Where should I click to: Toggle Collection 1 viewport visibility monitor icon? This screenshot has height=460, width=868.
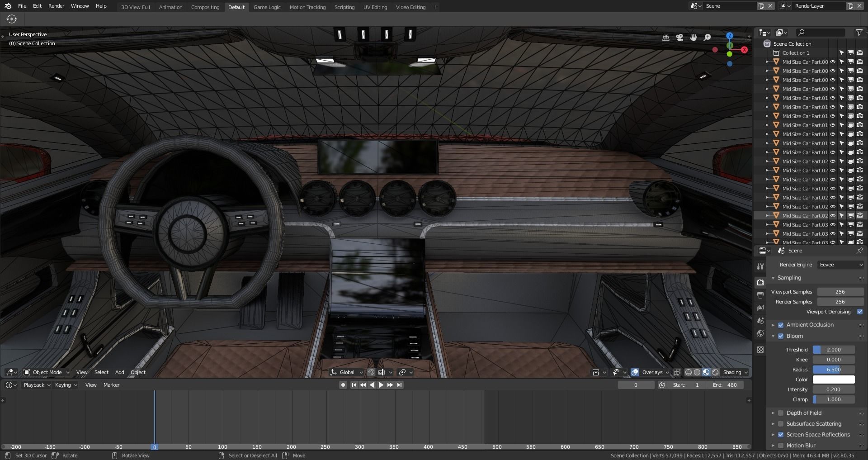[850, 53]
